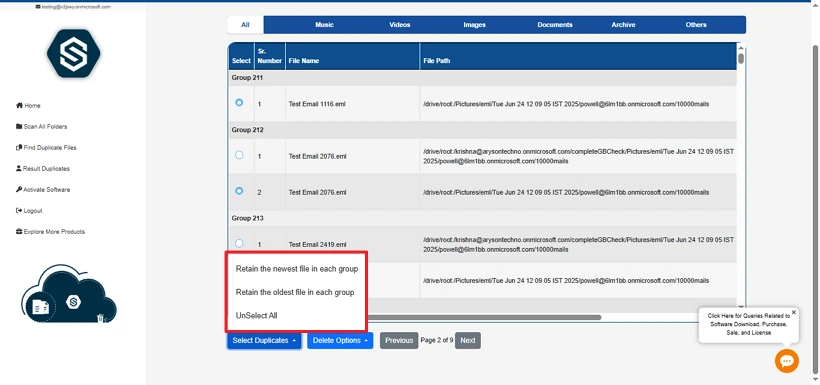Click the table's horizontal scrollbar
The height and width of the screenshot is (385, 820).
[484, 317]
